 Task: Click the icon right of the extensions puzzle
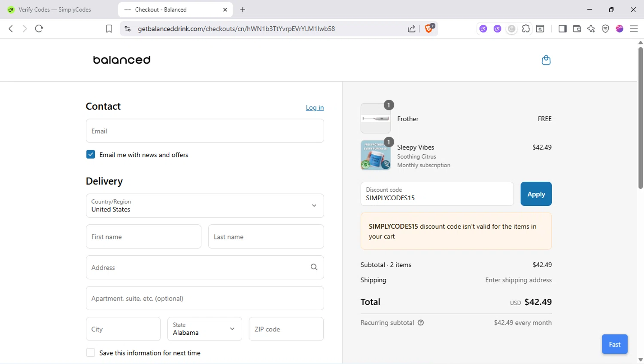coord(540,29)
